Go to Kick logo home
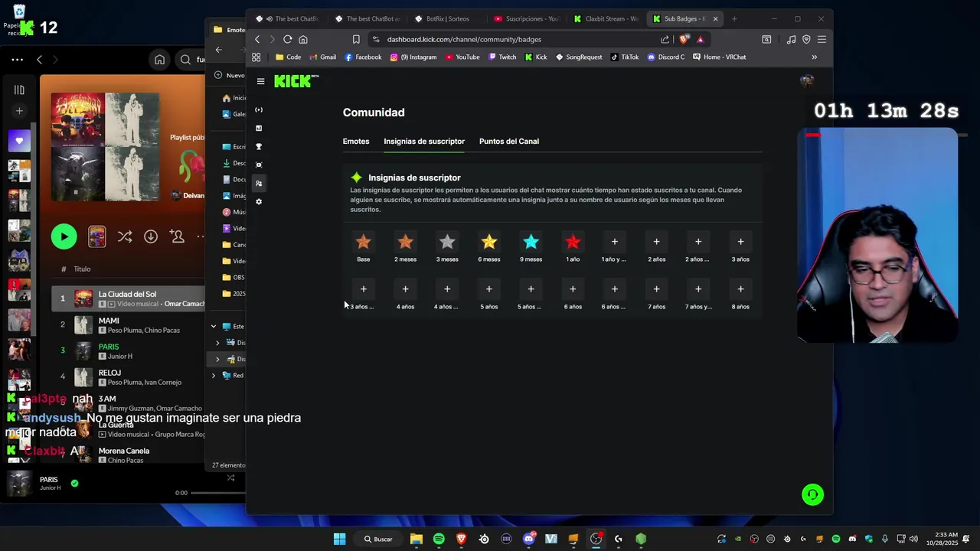The image size is (980, 551). (x=296, y=81)
